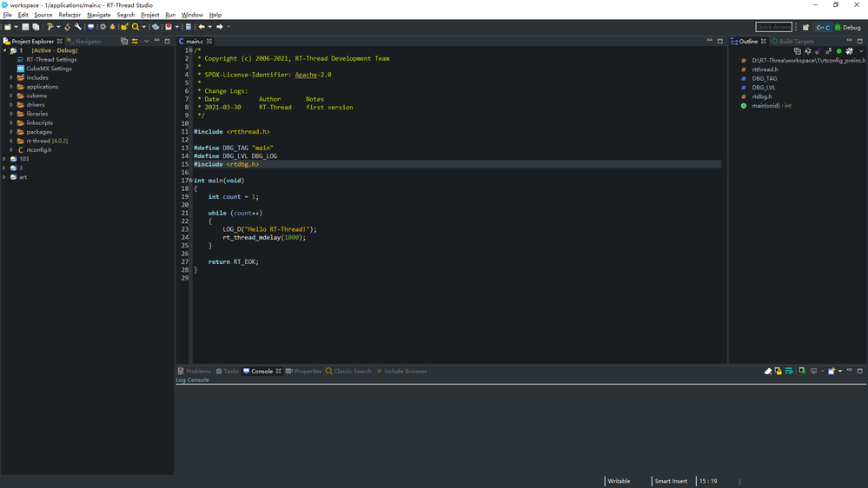Toggle Hide Fields in Outline toolbar
Screen dimensions: 868x488
click(818, 51)
